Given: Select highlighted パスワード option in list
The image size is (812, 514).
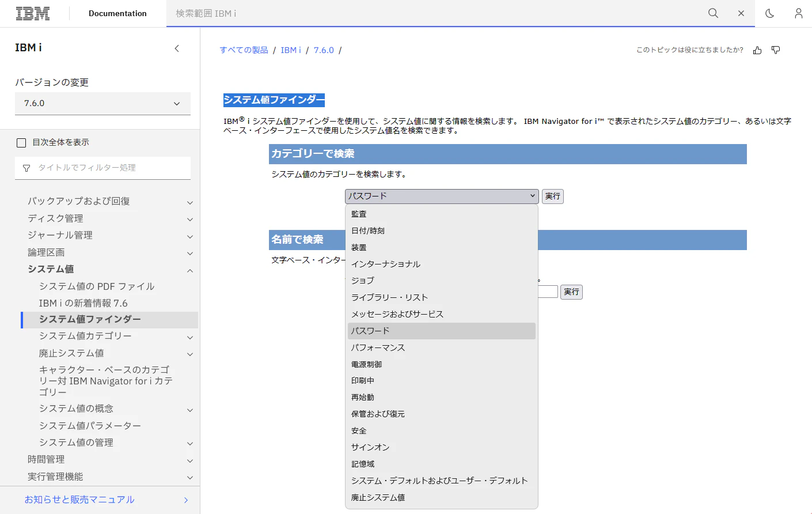Looking at the screenshot, I should point(442,331).
